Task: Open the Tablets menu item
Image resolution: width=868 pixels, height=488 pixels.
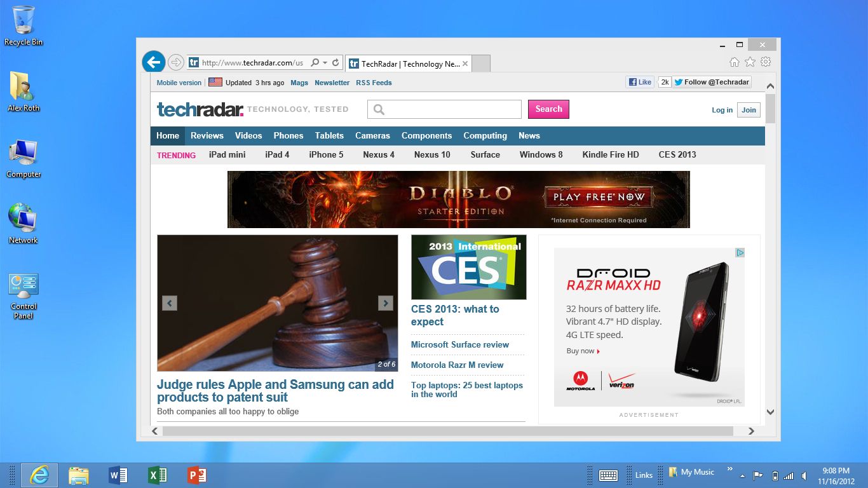Action: 329,136
